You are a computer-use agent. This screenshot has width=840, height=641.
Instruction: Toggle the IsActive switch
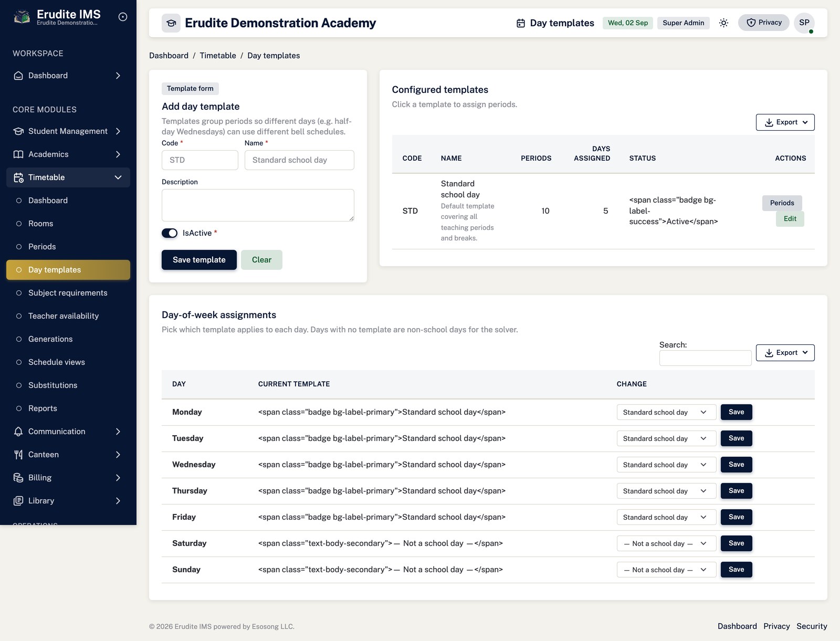[170, 233]
